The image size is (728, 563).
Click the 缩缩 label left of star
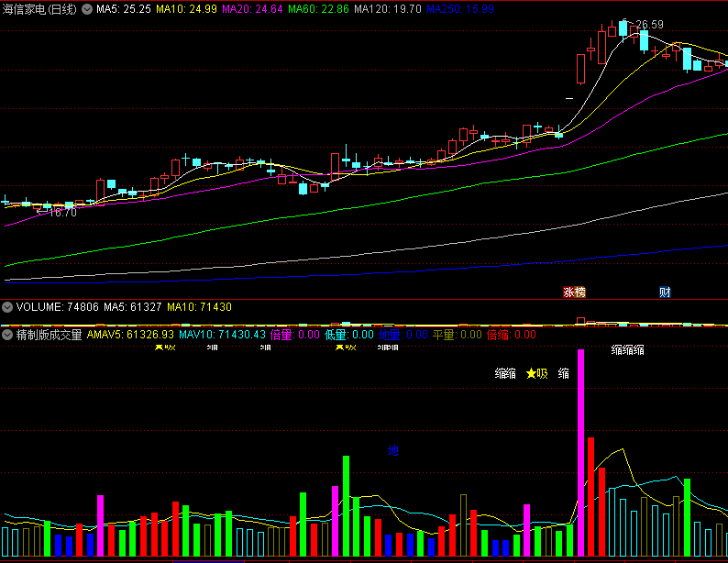505,373
